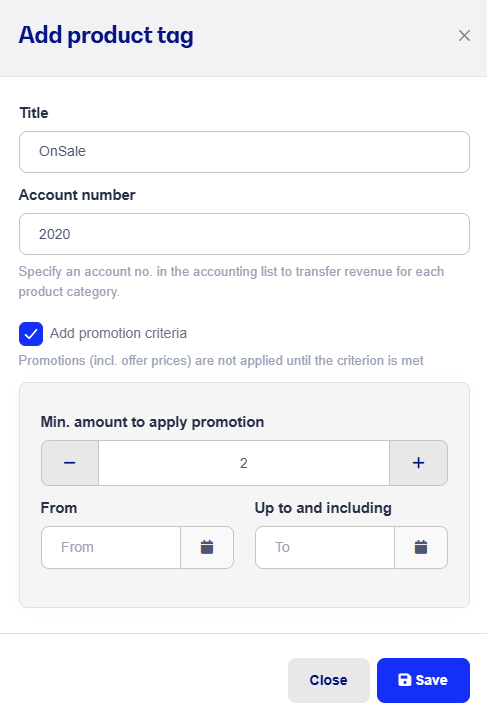Click the Up to and including label
The image size is (487, 720).
coord(323,508)
